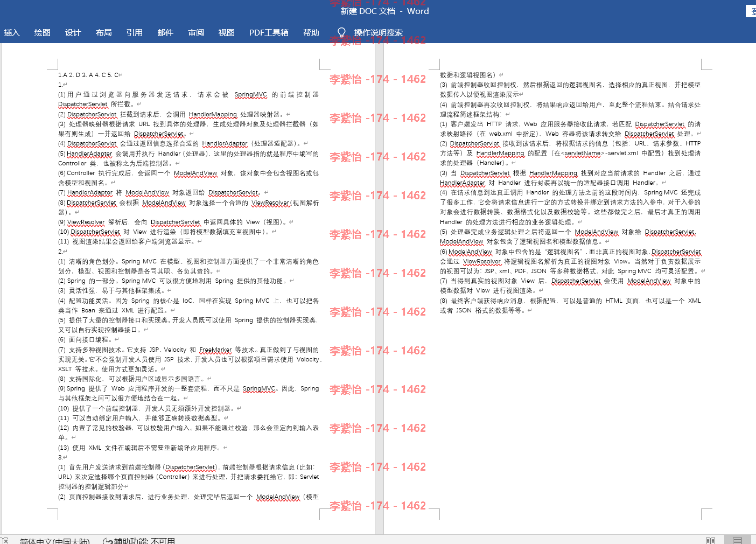Click the line '(11) 视图渲染结果会返回给客户端浏览器显示。'

pos(129,241)
